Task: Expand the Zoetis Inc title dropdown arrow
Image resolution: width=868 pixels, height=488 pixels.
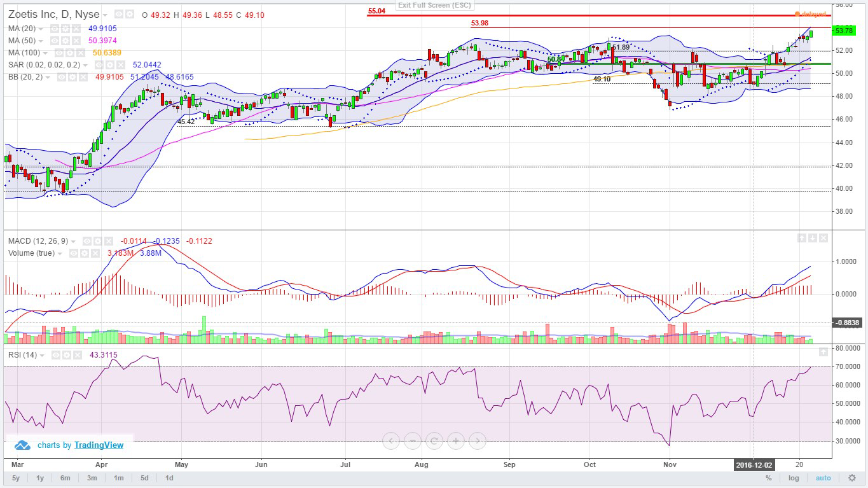Action: click(105, 15)
